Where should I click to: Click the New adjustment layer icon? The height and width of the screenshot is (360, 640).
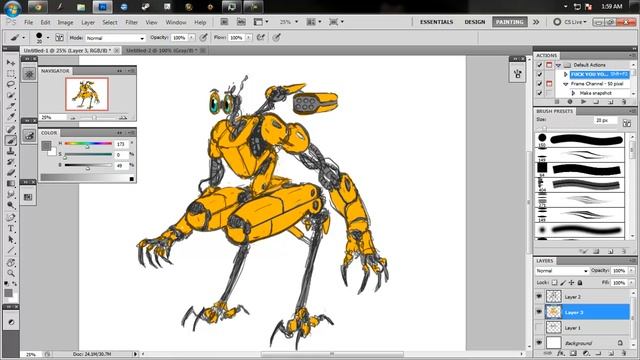coord(586,353)
